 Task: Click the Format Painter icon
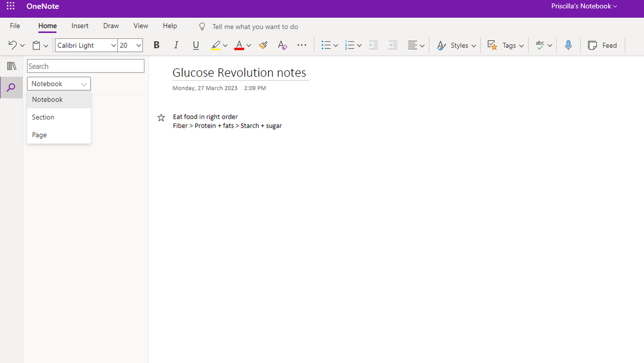(263, 45)
